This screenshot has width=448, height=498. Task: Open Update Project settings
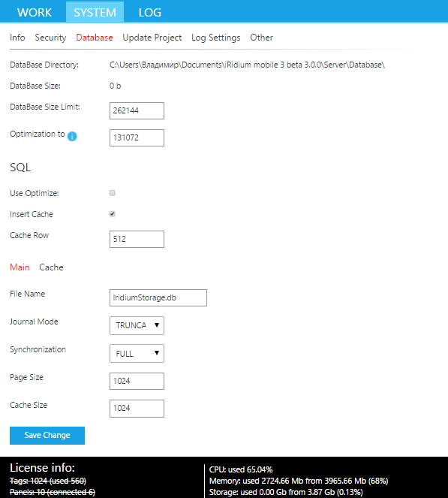click(x=152, y=38)
